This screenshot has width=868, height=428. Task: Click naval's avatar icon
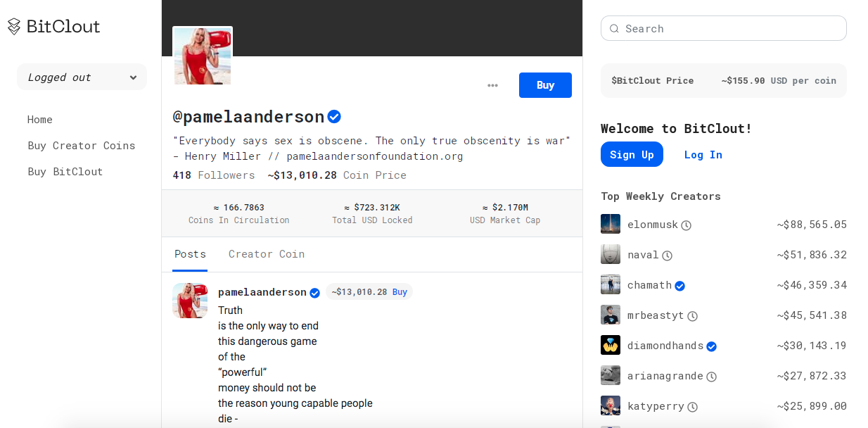(x=611, y=255)
